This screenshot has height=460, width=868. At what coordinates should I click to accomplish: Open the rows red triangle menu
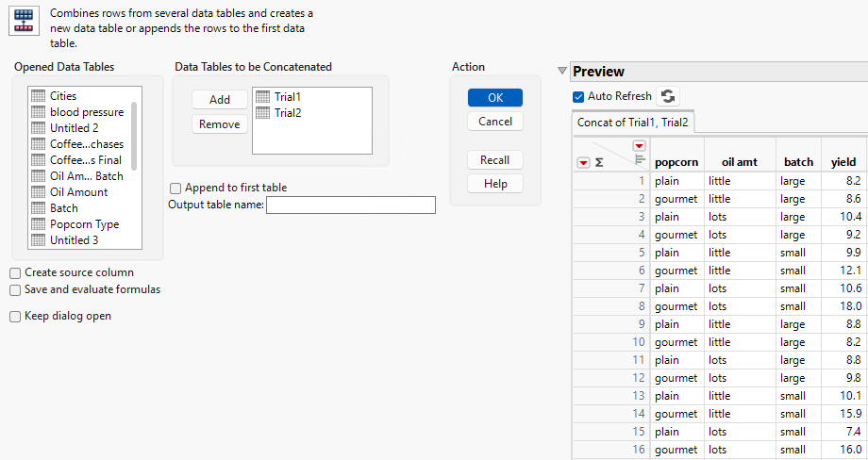[582, 162]
